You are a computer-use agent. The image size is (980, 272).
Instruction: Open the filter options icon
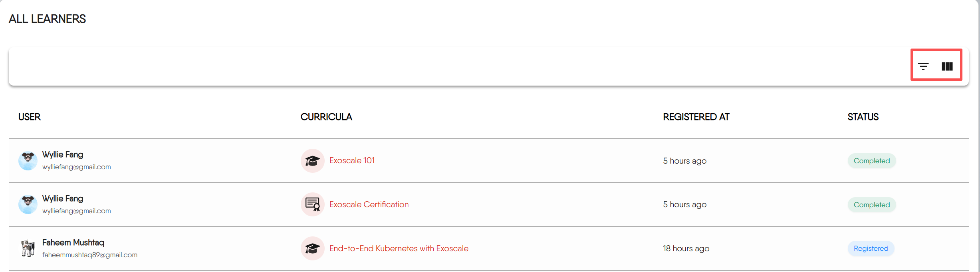pyautogui.click(x=923, y=66)
